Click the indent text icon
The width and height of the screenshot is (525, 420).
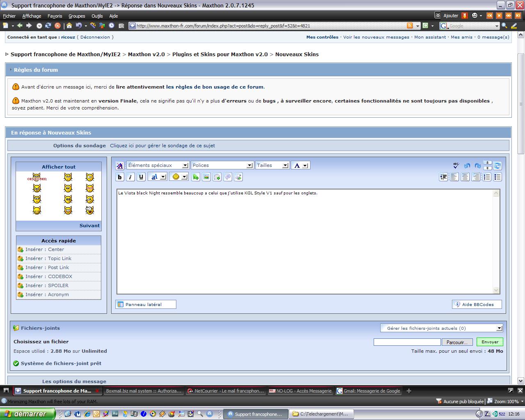click(443, 177)
